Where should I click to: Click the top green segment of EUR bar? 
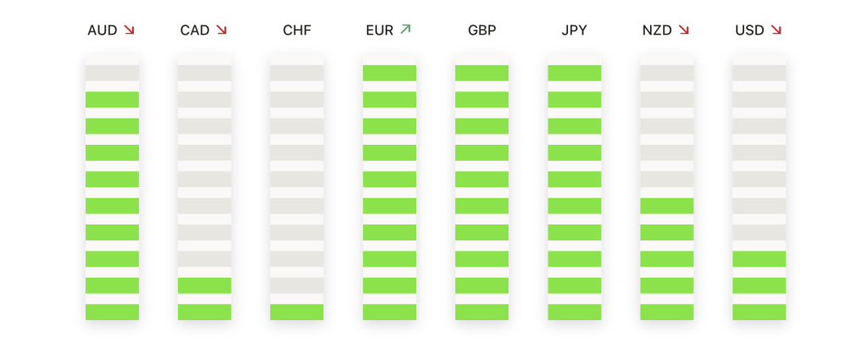point(390,73)
